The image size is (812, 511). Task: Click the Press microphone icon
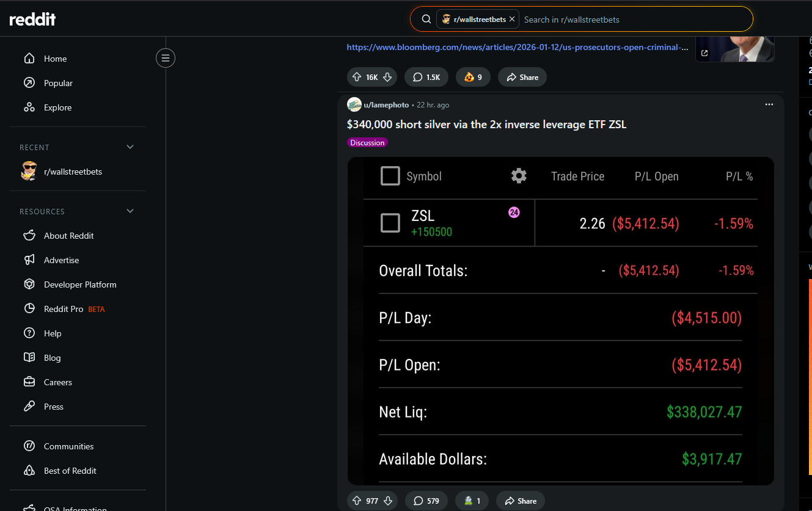tap(29, 407)
